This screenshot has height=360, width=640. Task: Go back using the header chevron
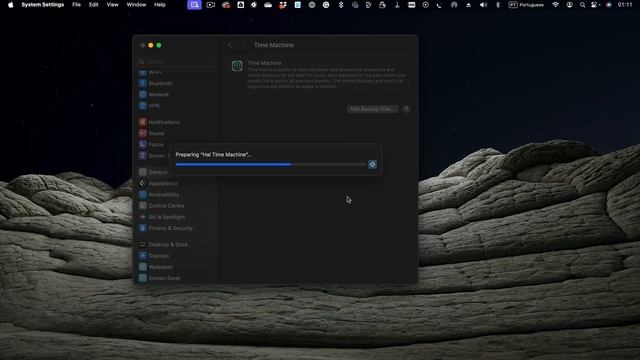click(230, 45)
